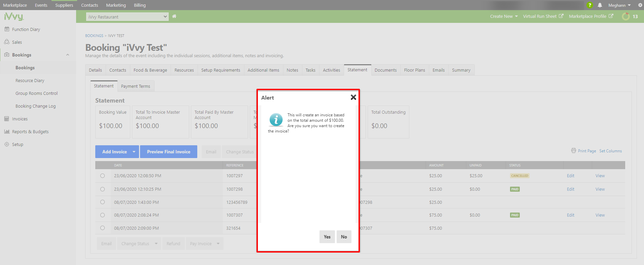Open Booking Change Log in sidebar
Viewport: 644px width, 265px height.
pos(35,106)
